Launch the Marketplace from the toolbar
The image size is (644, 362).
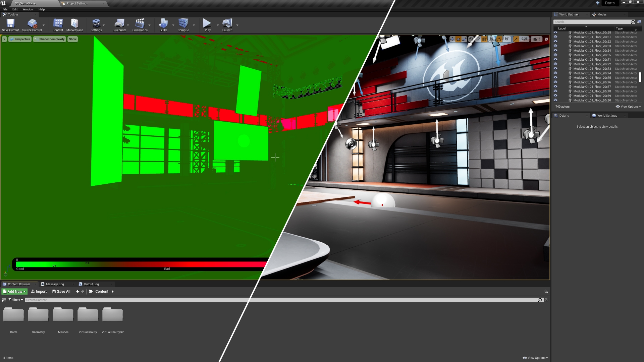click(74, 23)
